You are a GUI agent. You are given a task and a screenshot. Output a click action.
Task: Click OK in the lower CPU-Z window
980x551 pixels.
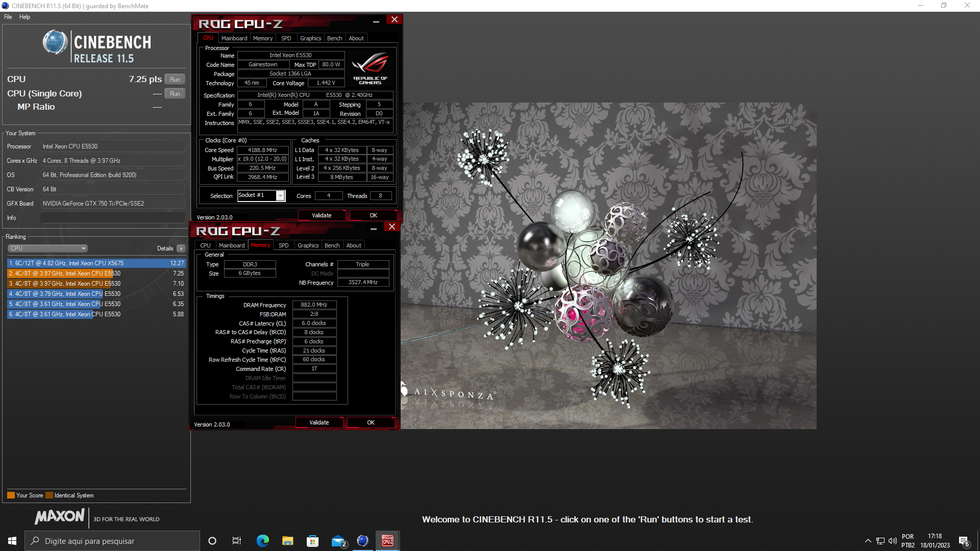pyautogui.click(x=371, y=422)
